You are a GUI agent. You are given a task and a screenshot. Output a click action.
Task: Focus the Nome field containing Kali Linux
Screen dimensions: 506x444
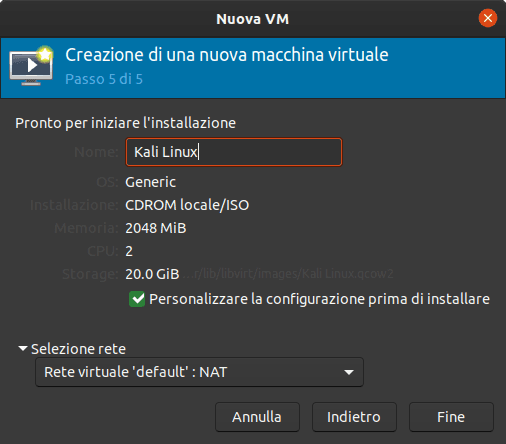tap(234, 152)
